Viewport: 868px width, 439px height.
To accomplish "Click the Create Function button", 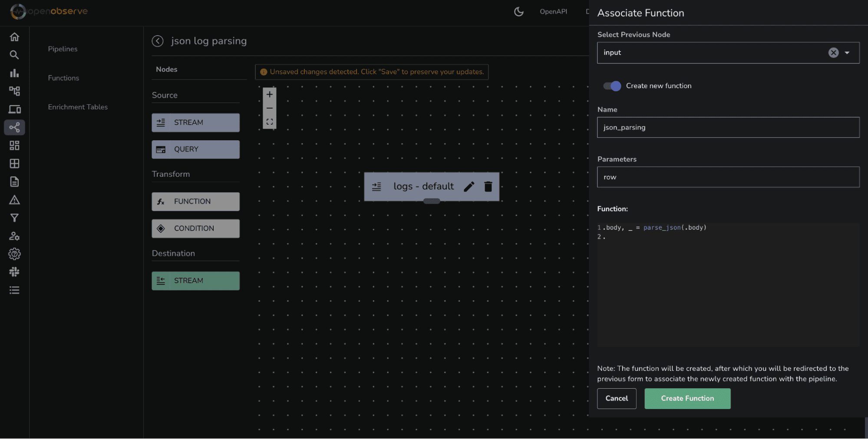I will click(x=687, y=399).
